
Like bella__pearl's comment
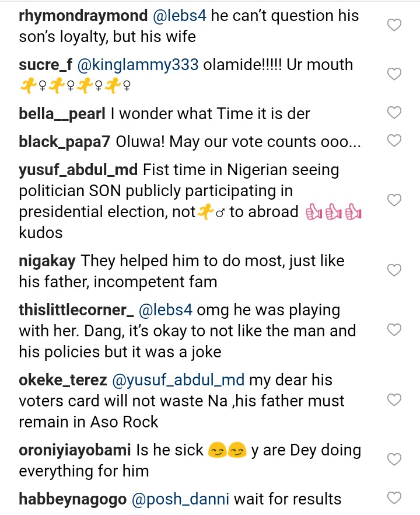394,113
